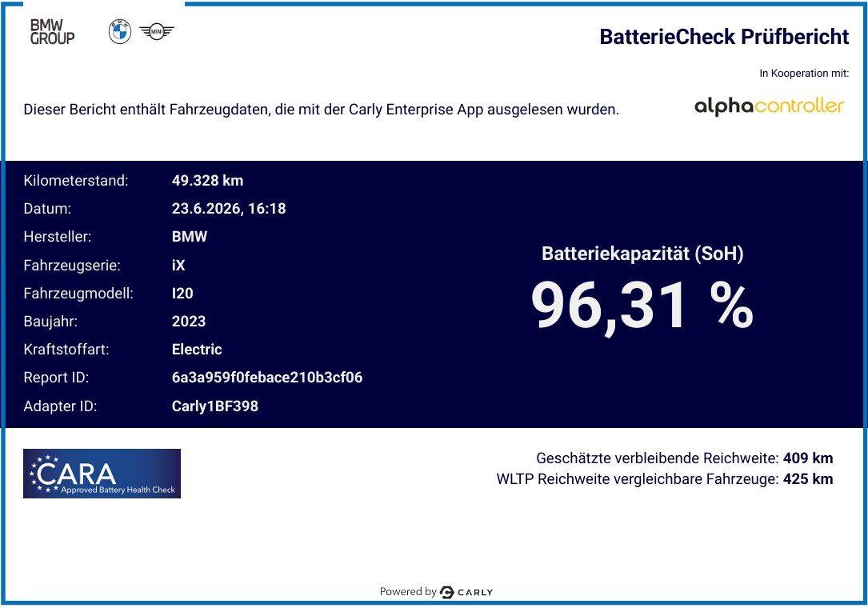Click the 'Batteriekapazität (SoH)' heading
868x608 pixels.
642,254
